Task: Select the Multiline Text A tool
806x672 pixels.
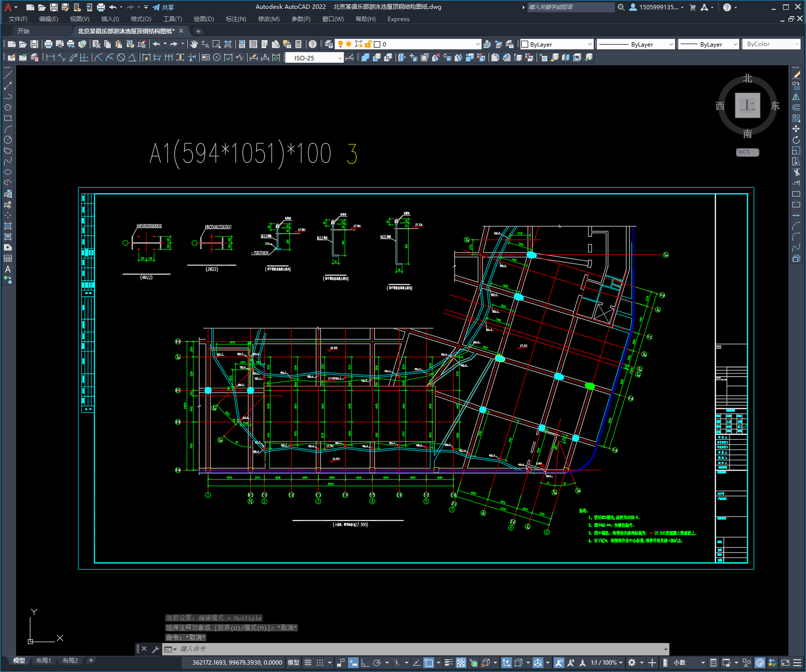Action: (x=8, y=270)
